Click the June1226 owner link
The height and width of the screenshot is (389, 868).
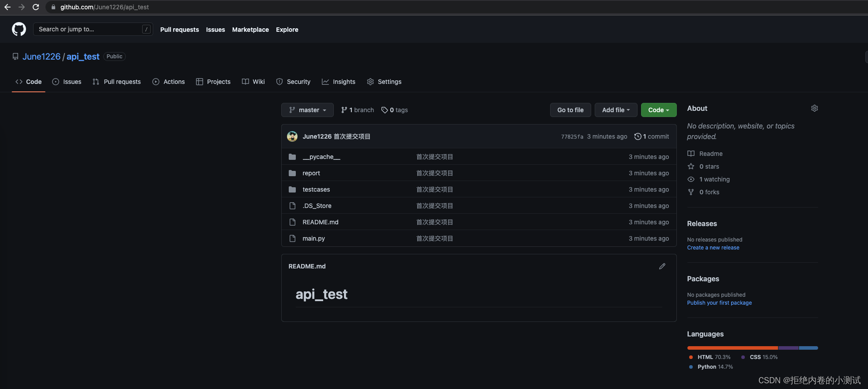[42, 57]
